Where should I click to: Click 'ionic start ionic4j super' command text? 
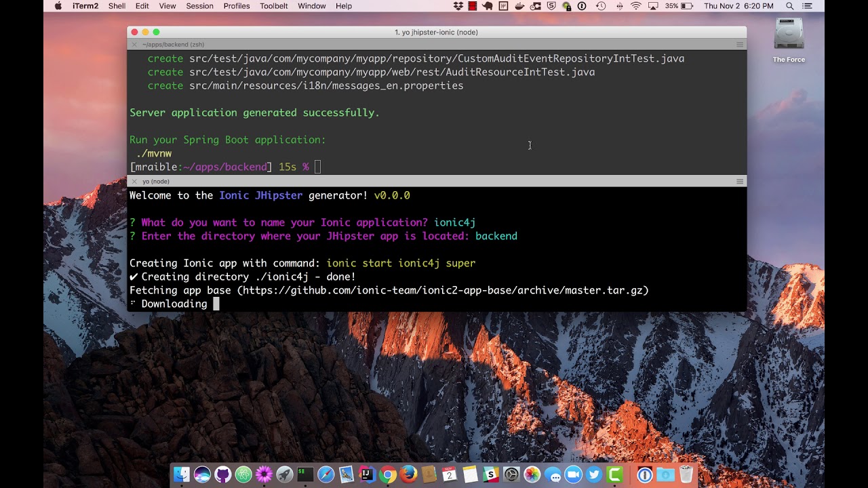tap(401, 263)
